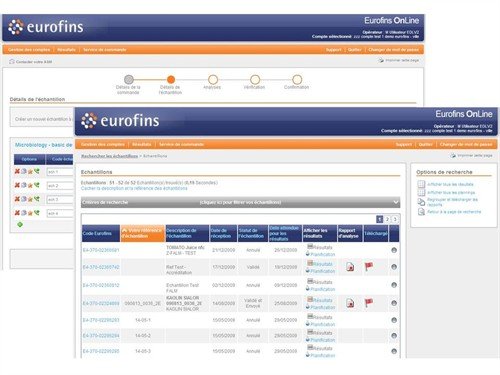Open analysis report PDF for KAOLIN SIALOR row
The height and width of the screenshot is (375, 500).
point(350,303)
